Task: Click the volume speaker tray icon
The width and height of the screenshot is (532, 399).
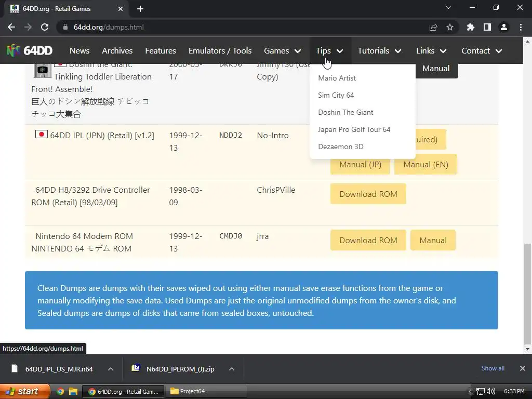Action: tap(490, 391)
